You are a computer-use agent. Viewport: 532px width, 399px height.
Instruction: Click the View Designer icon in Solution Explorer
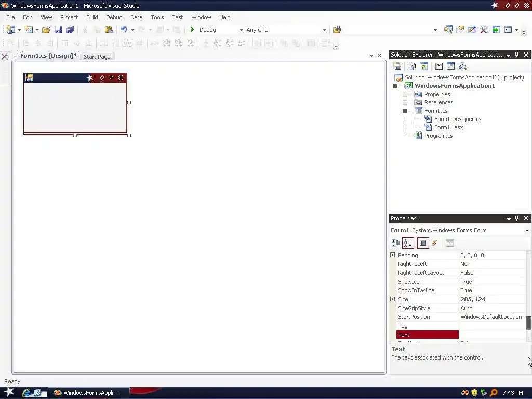pyautogui.click(x=450, y=66)
